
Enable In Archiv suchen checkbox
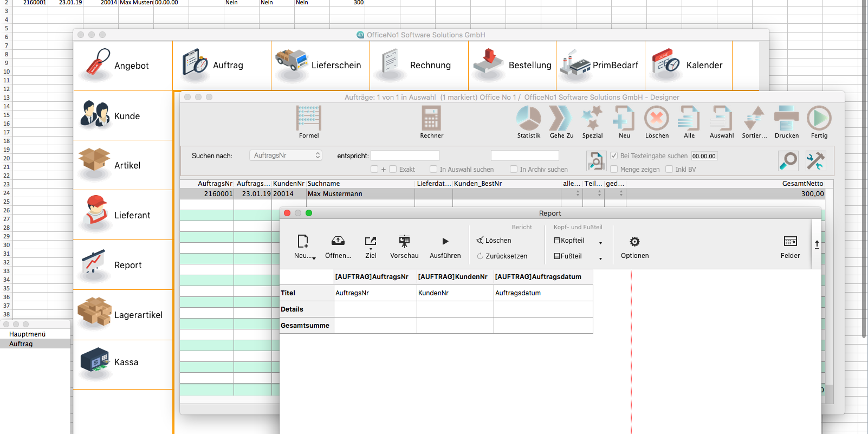(x=514, y=169)
